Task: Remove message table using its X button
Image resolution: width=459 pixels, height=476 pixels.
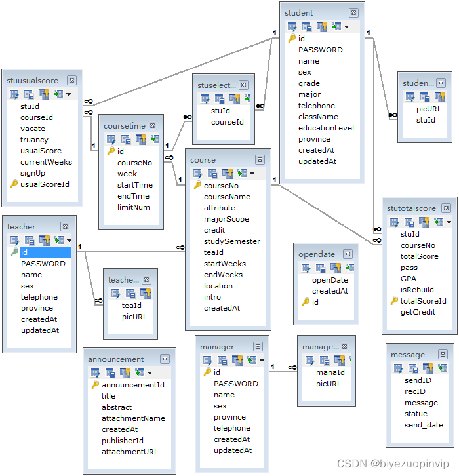Action: (x=443, y=354)
